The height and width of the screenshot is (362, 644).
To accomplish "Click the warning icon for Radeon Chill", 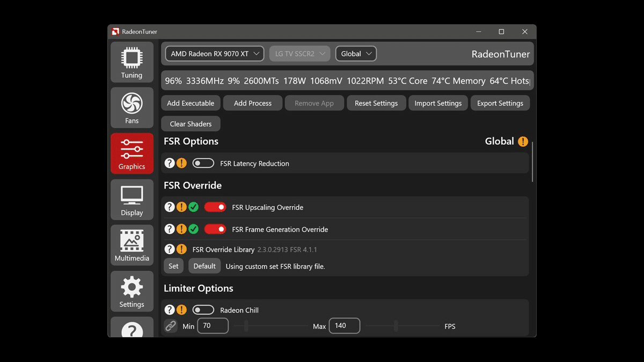I will click(x=181, y=309).
